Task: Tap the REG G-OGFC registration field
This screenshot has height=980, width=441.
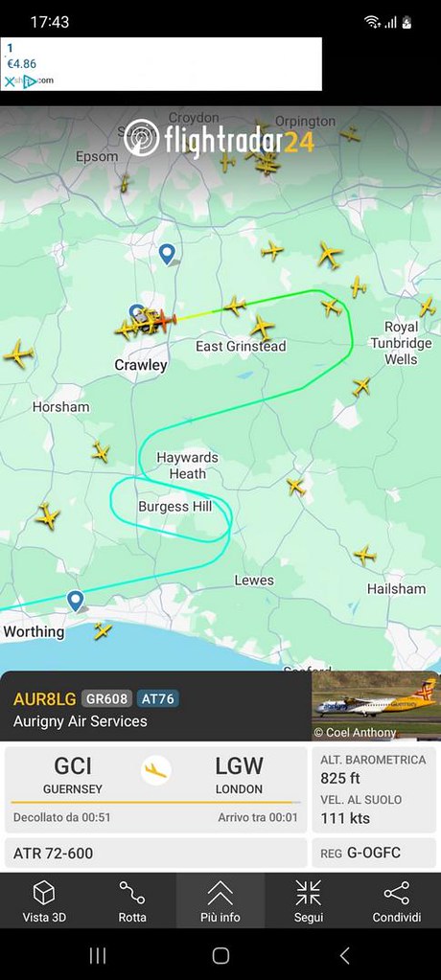Action: tap(374, 854)
